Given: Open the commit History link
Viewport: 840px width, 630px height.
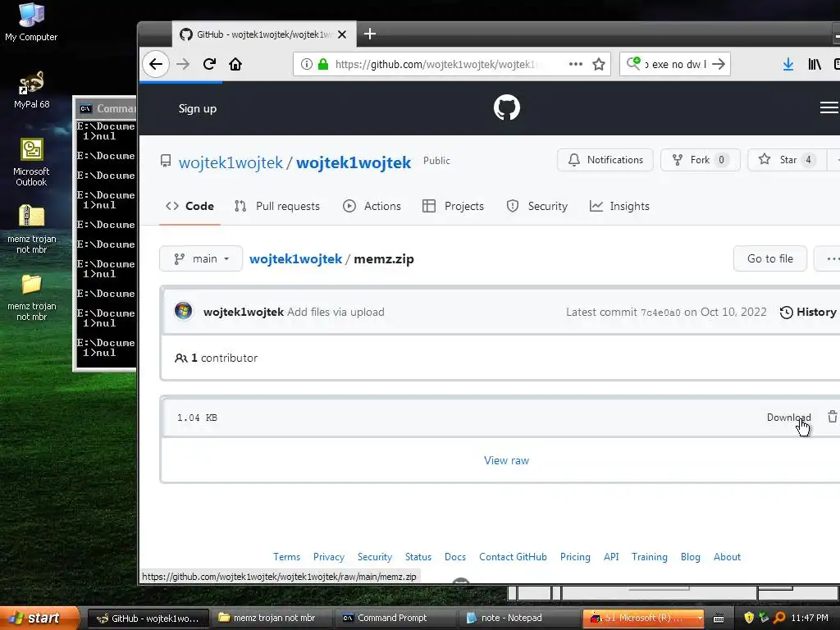Looking at the screenshot, I should [x=808, y=312].
